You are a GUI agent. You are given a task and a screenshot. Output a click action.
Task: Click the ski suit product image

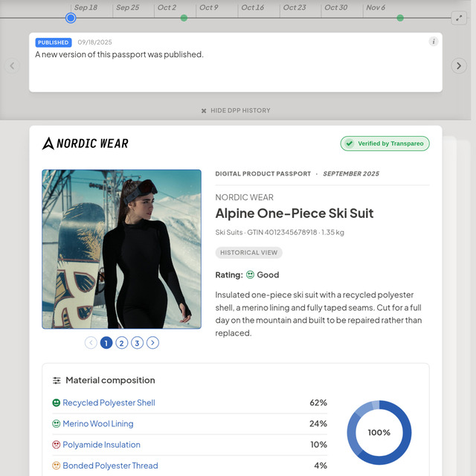[121, 249]
